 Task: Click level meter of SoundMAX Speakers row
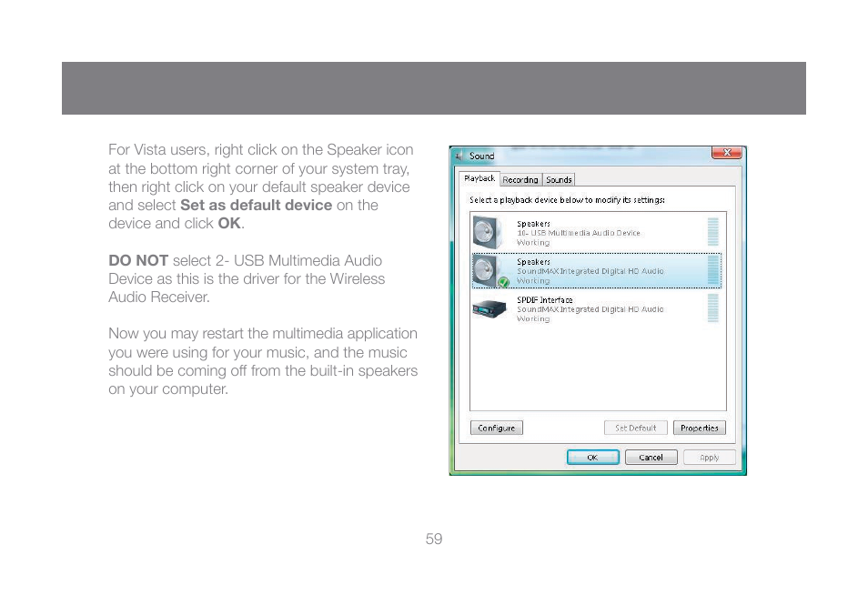tap(713, 271)
